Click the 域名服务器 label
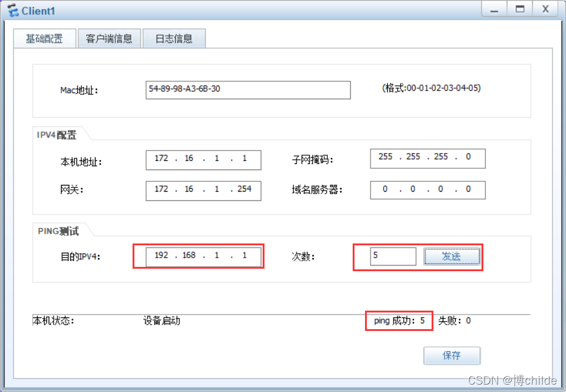 tap(317, 189)
